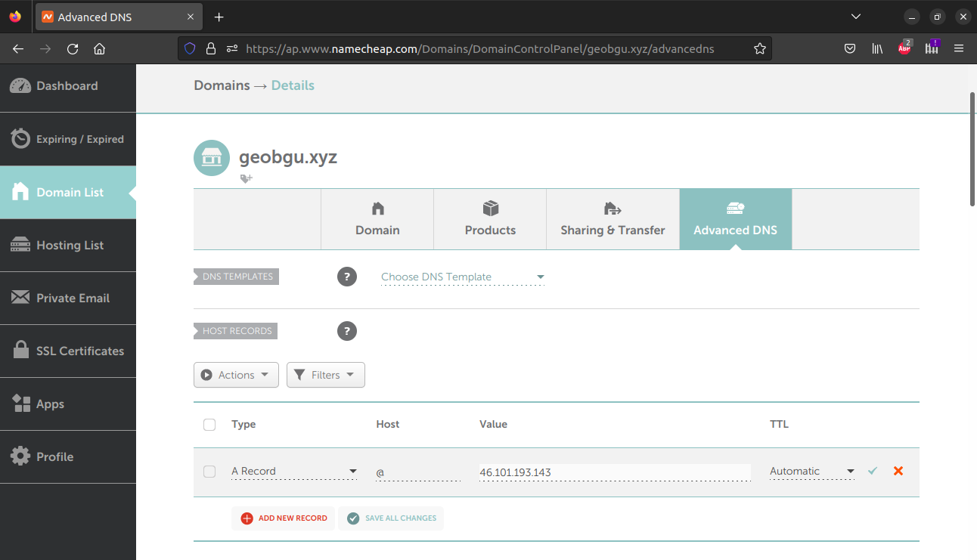This screenshot has height=560, width=977.
Task: Expand the Filters dropdown
Action: [x=325, y=375]
